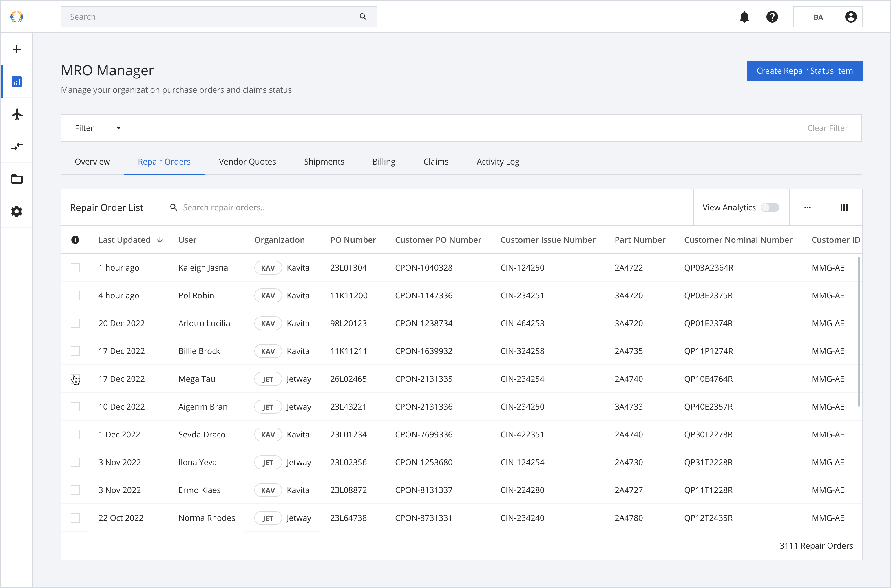The image size is (891, 588).
Task: Sort by Part Number column header
Action: pyautogui.click(x=640, y=240)
